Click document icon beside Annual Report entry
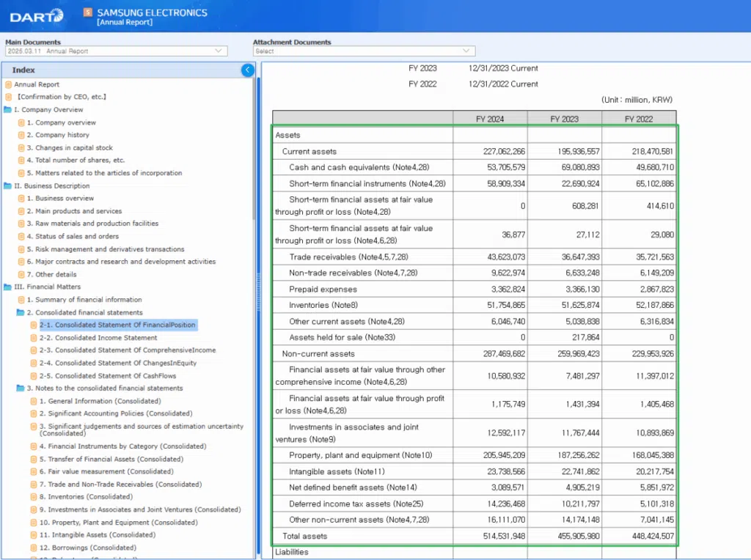The image size is (751, 560). [x=9, y=84]
